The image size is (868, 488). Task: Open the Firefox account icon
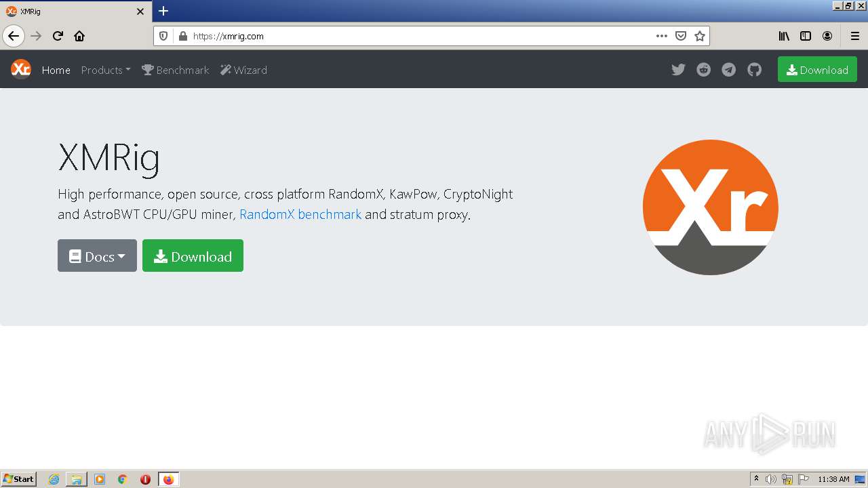[827, 36]
